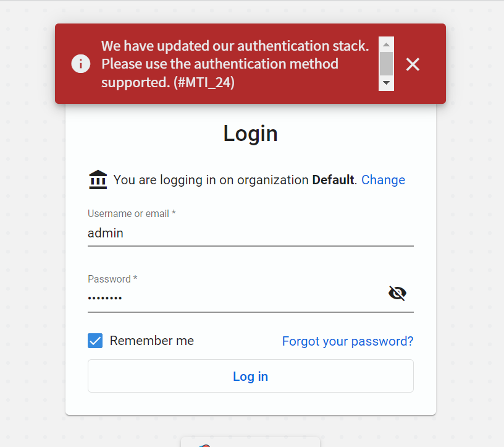Click the partially visible card below the login form
The height and width of the screenshot is (447, 504).
(x=250, y=442)
